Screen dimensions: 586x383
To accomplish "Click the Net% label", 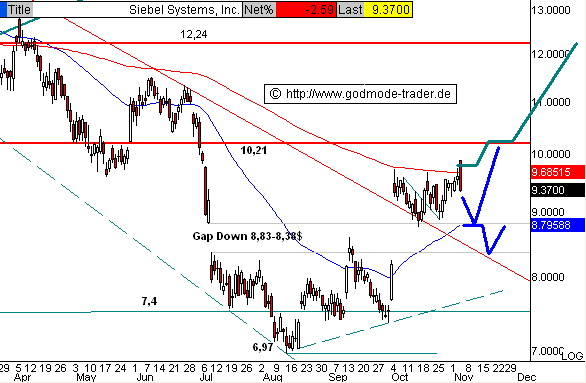I will pos(259,9).
